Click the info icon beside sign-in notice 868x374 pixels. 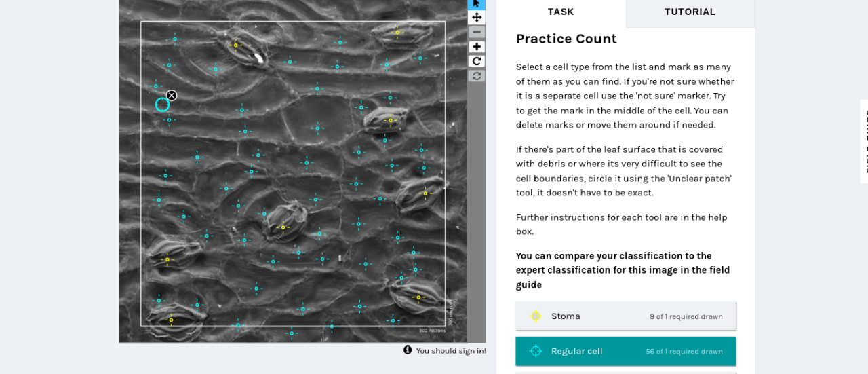pos(408,350)
